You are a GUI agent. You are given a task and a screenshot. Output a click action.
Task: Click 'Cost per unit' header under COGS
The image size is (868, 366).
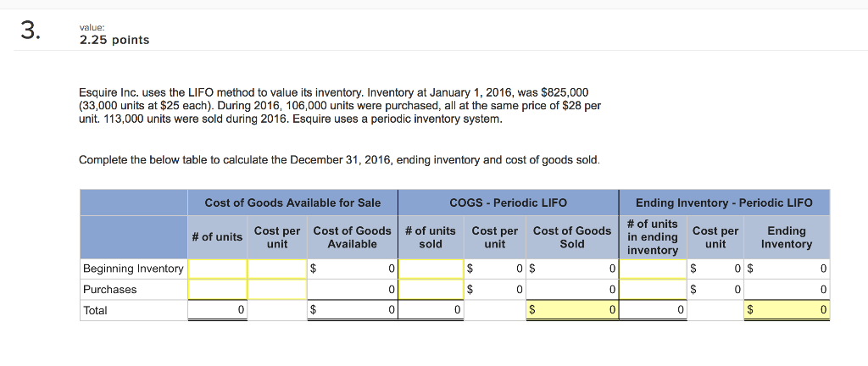[494, 237]
